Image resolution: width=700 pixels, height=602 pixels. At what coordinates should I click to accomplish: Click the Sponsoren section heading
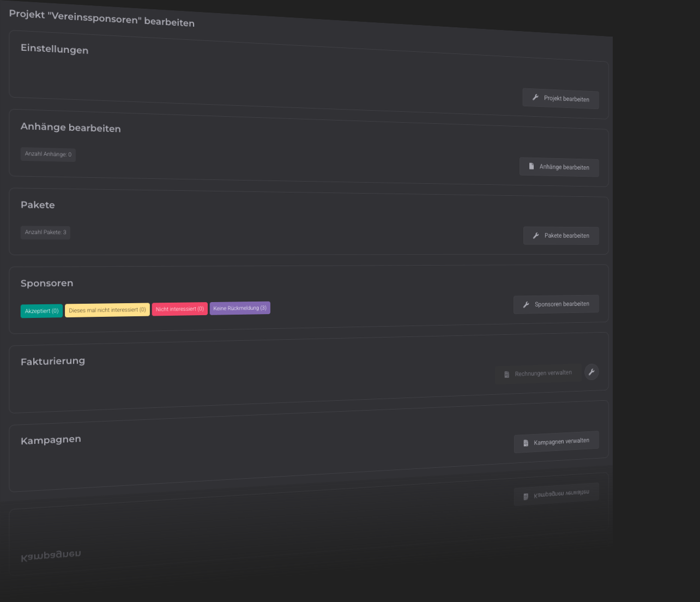click(47, 284)
